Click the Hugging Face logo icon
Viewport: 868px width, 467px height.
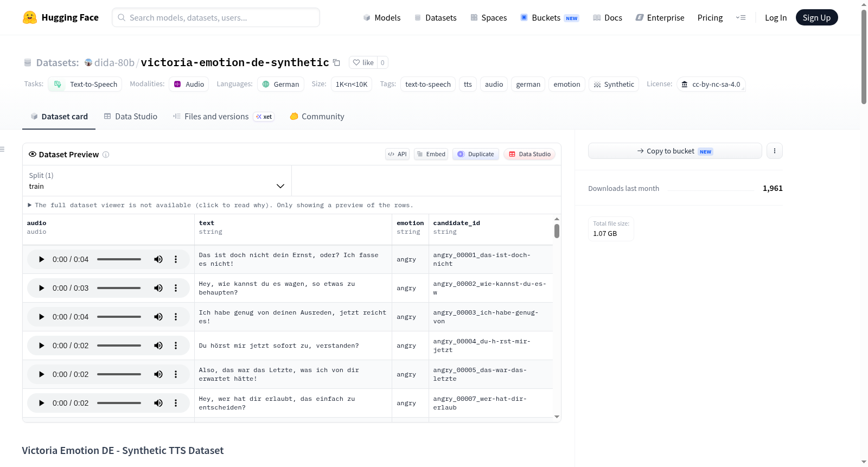(30, 17)
